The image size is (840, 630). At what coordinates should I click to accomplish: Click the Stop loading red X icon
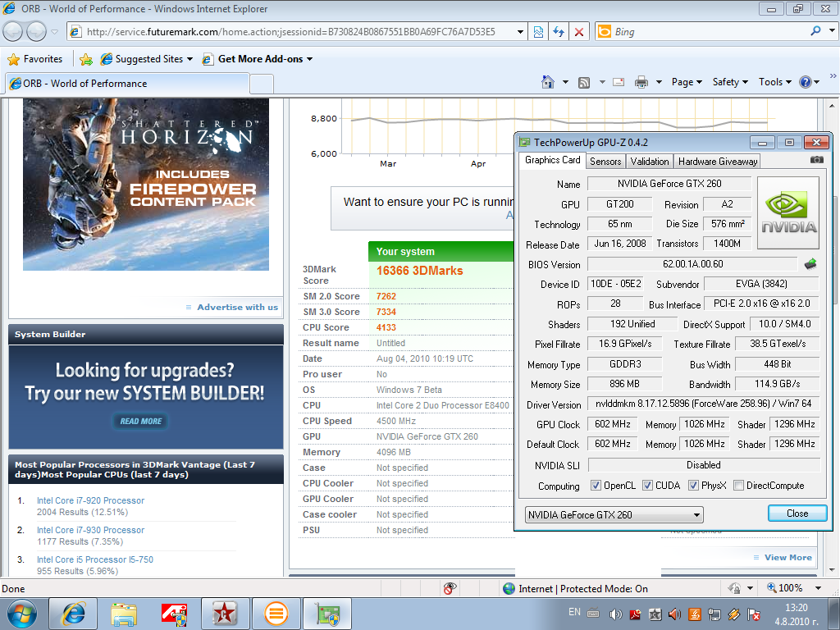pyautogui.click(x=579, y=32)
